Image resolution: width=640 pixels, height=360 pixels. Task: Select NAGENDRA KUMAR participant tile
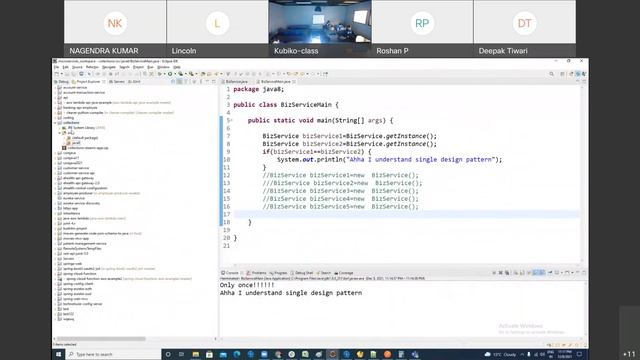coord(115,29)
